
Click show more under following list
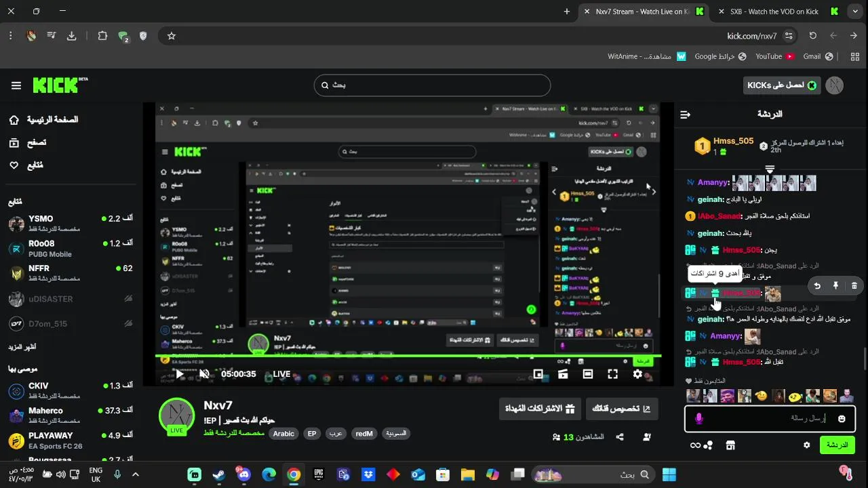(22, 347)
